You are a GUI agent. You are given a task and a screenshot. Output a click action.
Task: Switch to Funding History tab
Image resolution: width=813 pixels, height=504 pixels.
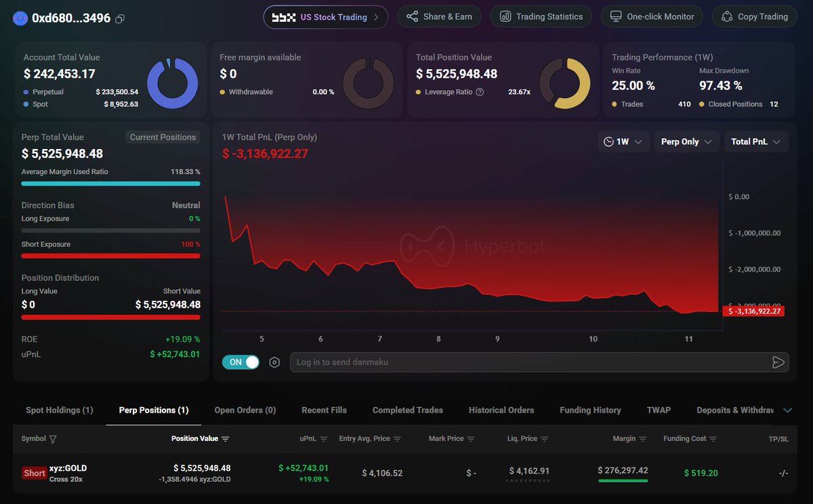pos(590,410)
